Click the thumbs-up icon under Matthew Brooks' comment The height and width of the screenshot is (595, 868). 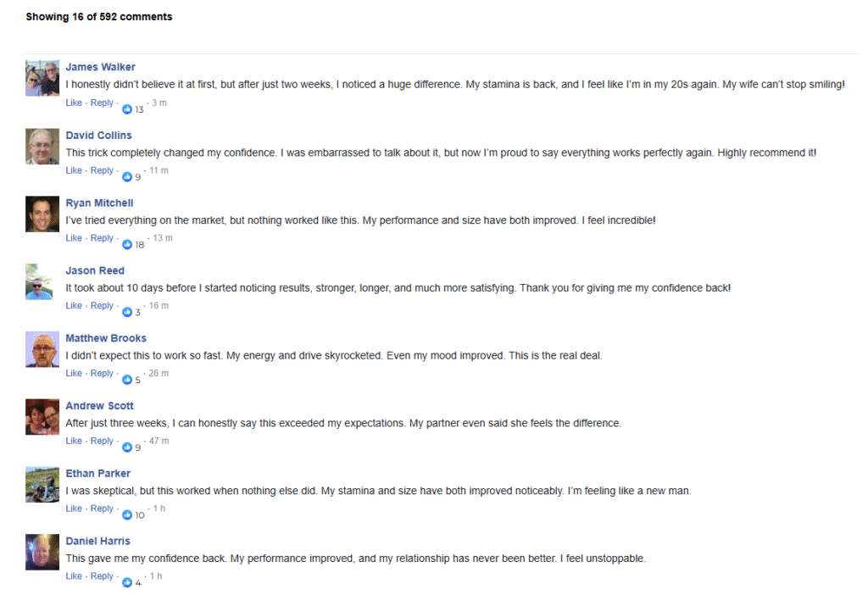(128, 380)
